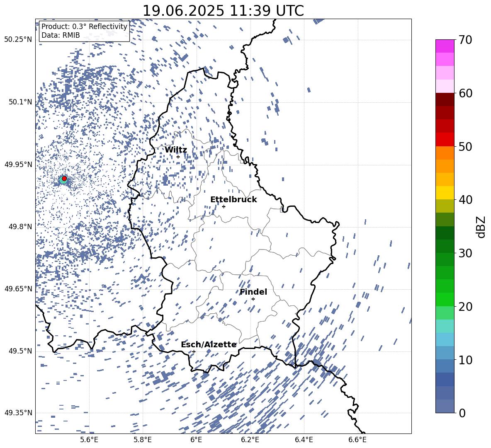Click the Data: RMIB text

pyautogui.click(x=61, y=35)
